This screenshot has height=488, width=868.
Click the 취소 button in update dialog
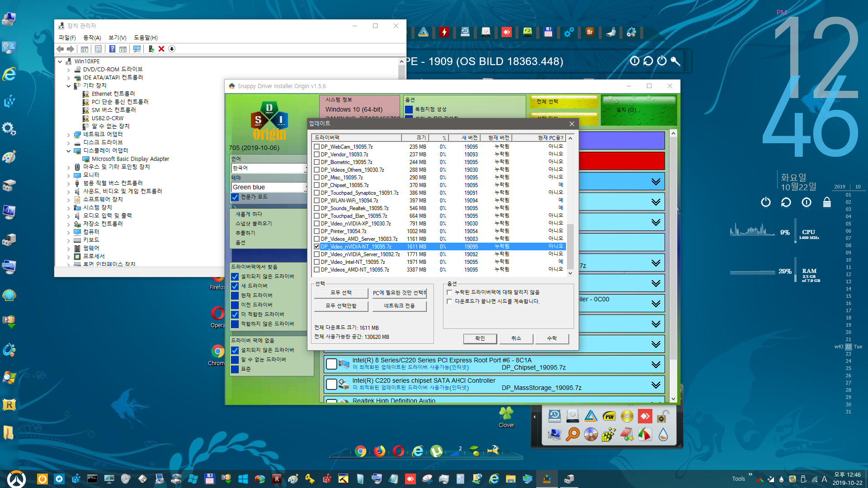click(516, 338)
